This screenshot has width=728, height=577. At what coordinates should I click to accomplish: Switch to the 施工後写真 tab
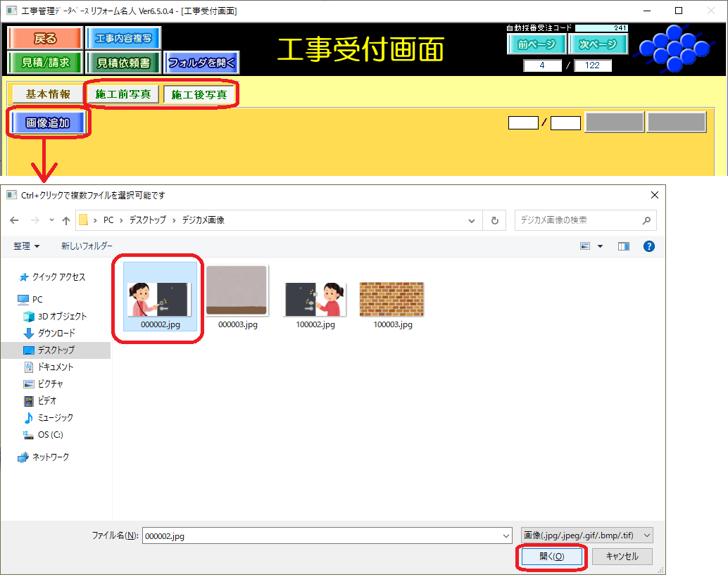199,94
